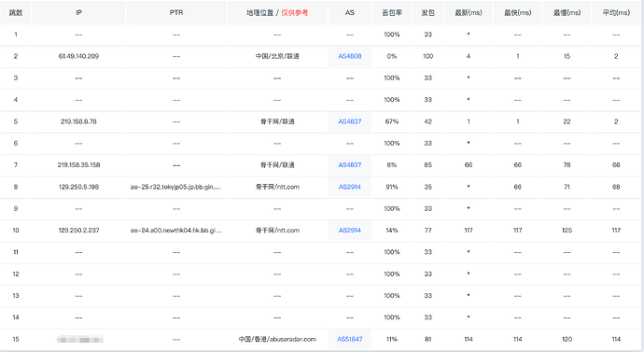Viewport: 644px width, 352px height.
Task: Open AS4837 link in hop 7 row
Action: pos(349,165)
